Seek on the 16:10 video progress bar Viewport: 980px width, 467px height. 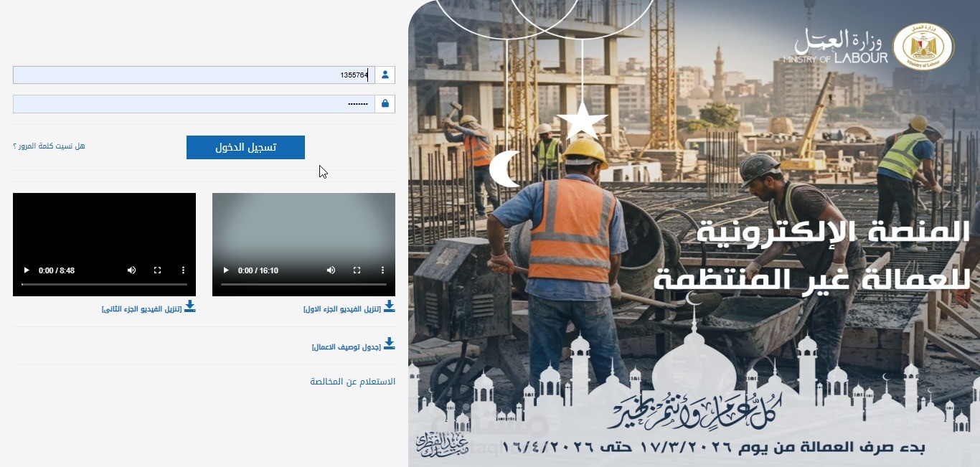[x=303, y=285]
